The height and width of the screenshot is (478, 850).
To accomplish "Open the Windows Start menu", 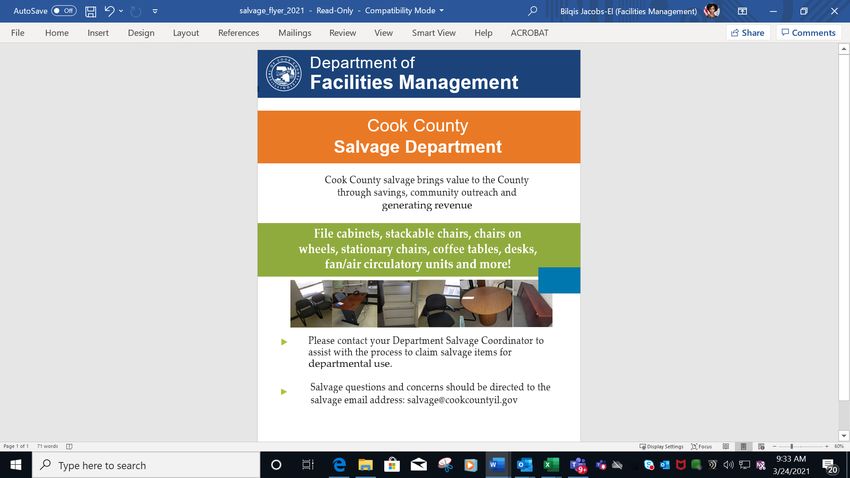I will pos(16,465).
